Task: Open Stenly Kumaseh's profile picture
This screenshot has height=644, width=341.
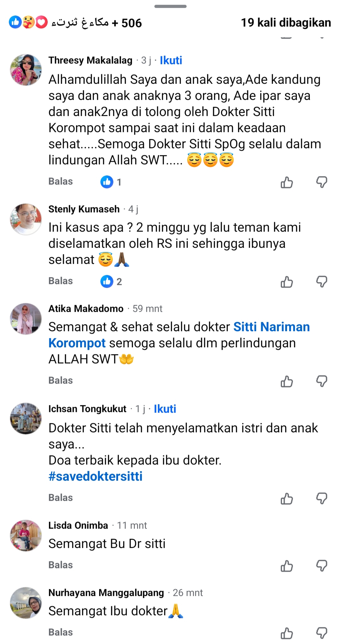Action: click(26, 219)
